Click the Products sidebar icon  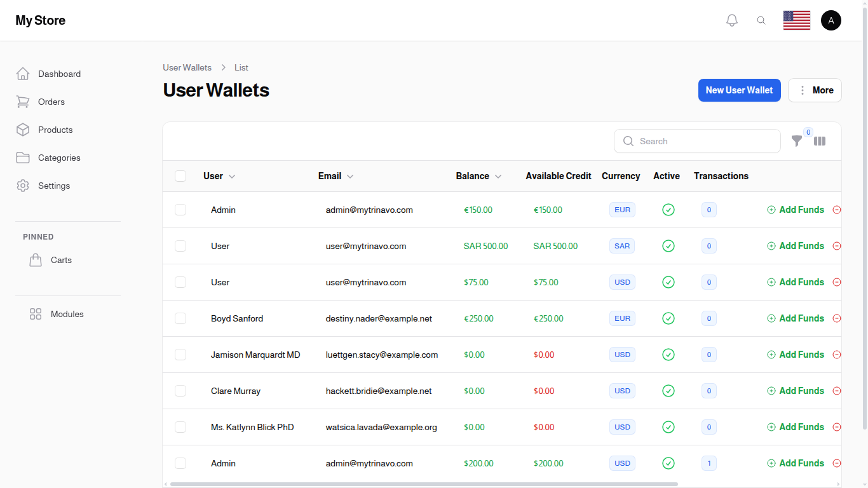click(x=23, y=130)
